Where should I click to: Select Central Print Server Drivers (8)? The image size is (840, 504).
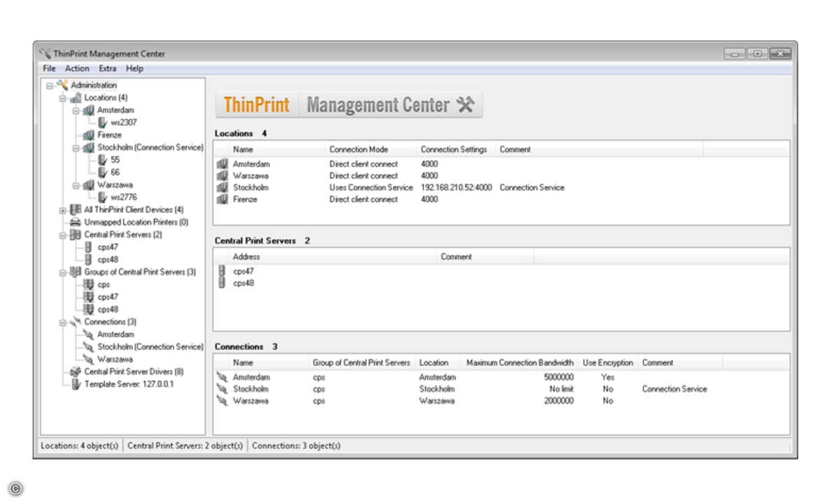click(134, 372)
